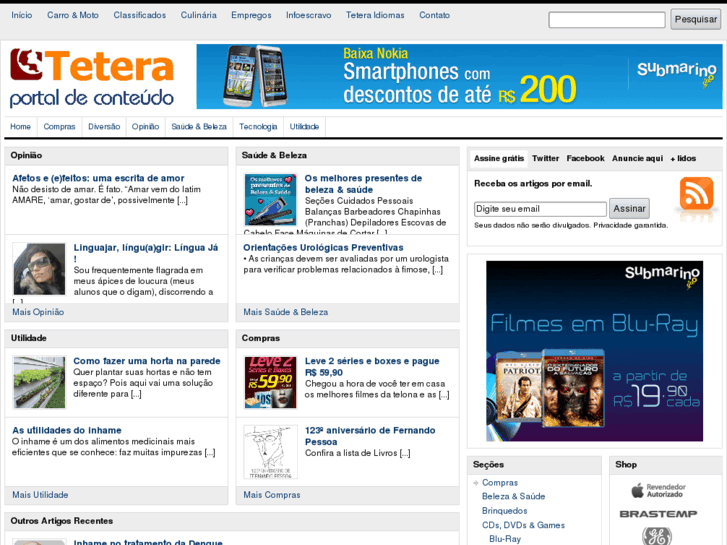Click the top search text field

pyautogui.click(x=607, y=20)
